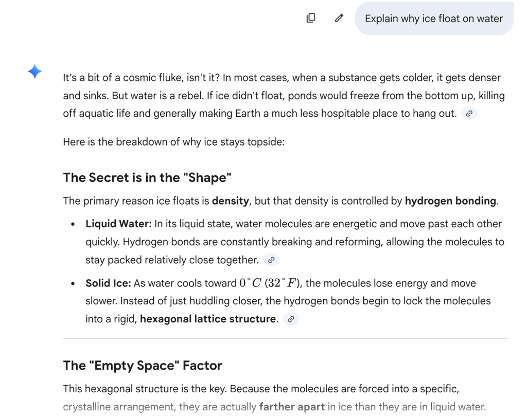Screen dimensions: 527x420
Task: Select the 'Explain why ice float on water' bubble
Action: [434, 19]
